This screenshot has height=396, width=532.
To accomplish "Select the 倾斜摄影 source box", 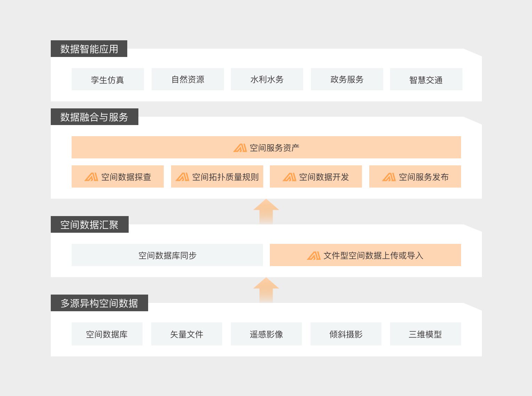I will pos(346,334).
